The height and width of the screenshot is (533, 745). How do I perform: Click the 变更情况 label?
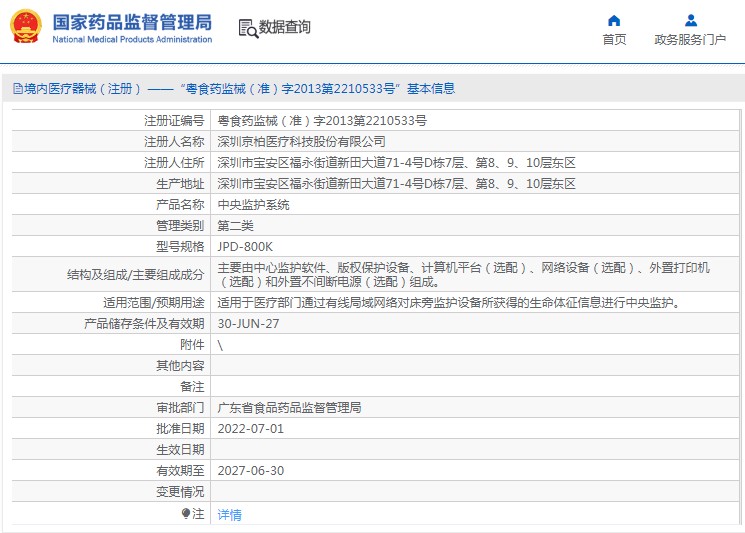pyautogui.click(x=180, y=492)
